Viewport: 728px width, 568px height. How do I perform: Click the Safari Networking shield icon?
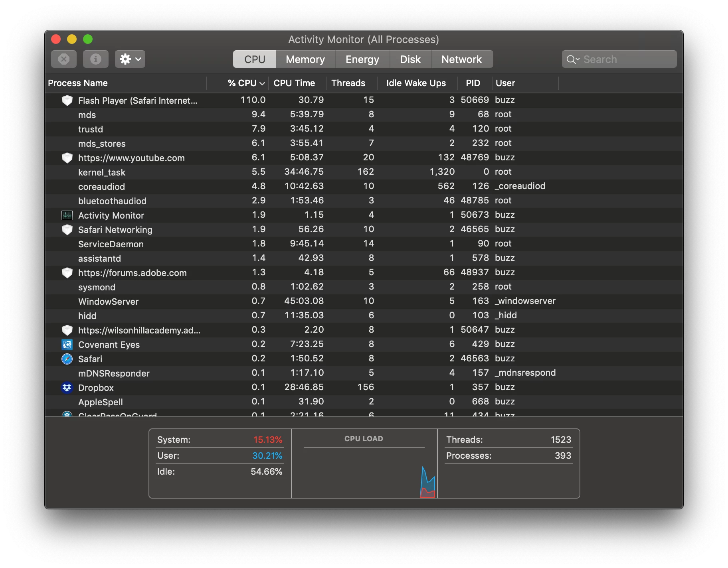[x=67, y=230]
